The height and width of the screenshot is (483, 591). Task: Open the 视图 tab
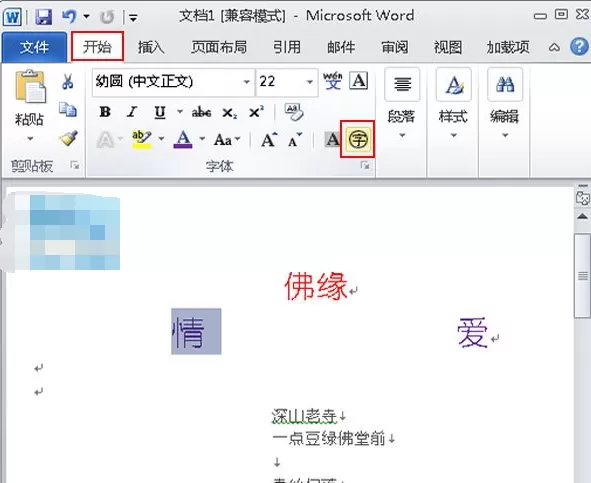(448, 48)
